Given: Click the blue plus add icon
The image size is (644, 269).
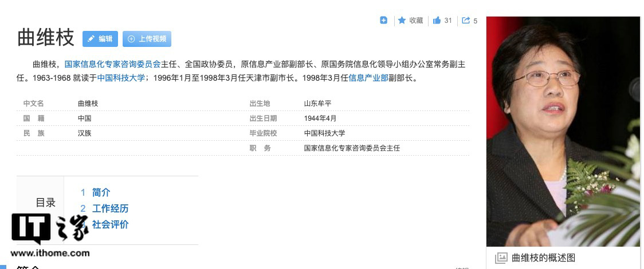Looking at the screenshot, I should click(x=384, y=20).
